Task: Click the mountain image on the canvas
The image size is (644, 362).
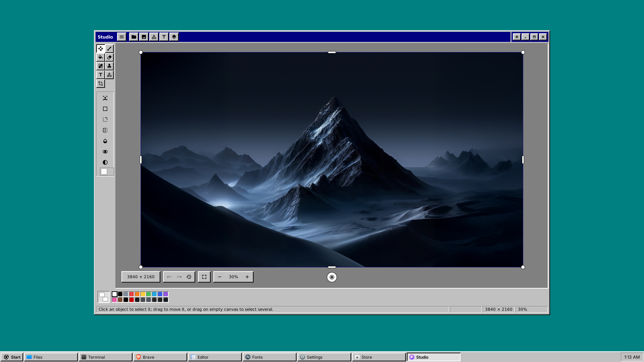Action: tap(332, 160)
